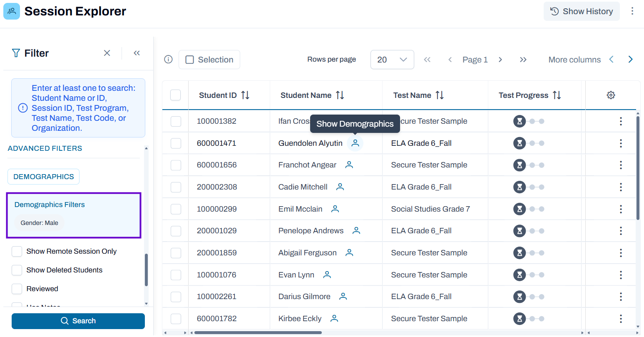Show demographics for Kirbee Eckly

click(334, 319)
